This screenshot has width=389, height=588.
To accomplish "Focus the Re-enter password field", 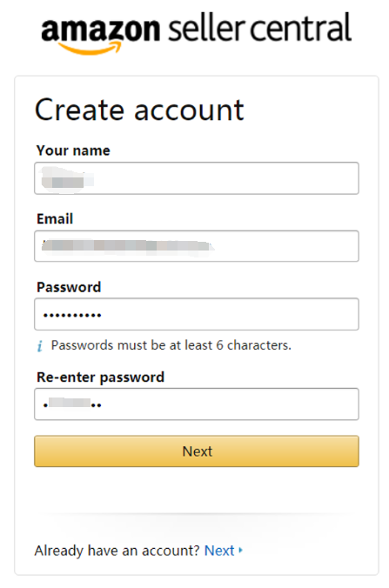I will 197,404.
